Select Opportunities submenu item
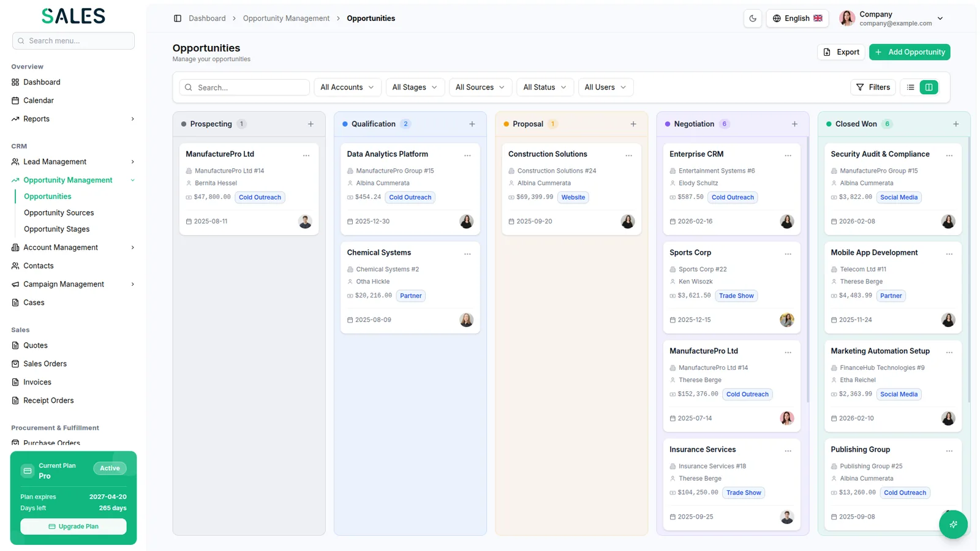 pos(48,197)
